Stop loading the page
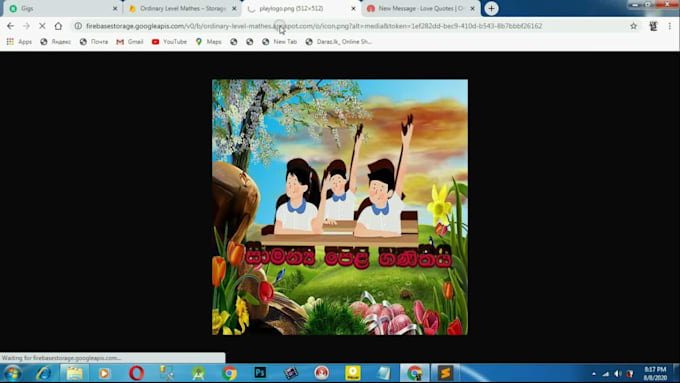 click(42, 26)
